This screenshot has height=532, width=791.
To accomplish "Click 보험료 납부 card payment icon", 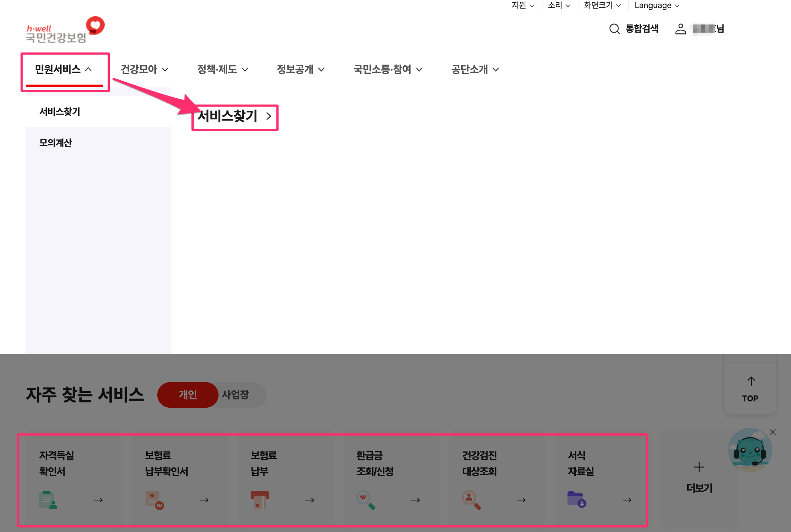I will coord(260,500).
